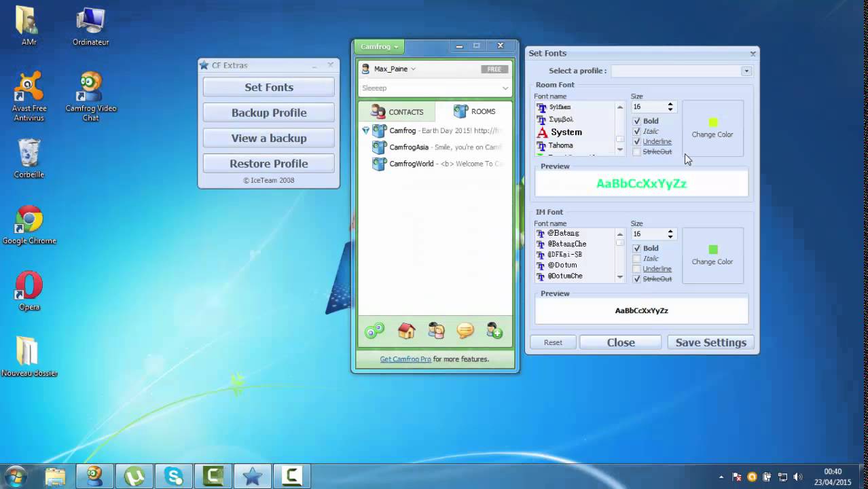
Task: Open the Camfrog main menu dropdown
Action: [x=378, y=46]
